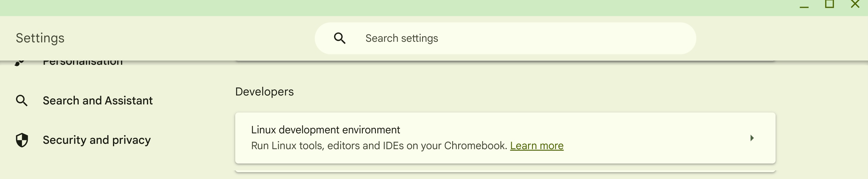
Task: Select the shield icon beside Security and privacy
Action: click(22, 140)
